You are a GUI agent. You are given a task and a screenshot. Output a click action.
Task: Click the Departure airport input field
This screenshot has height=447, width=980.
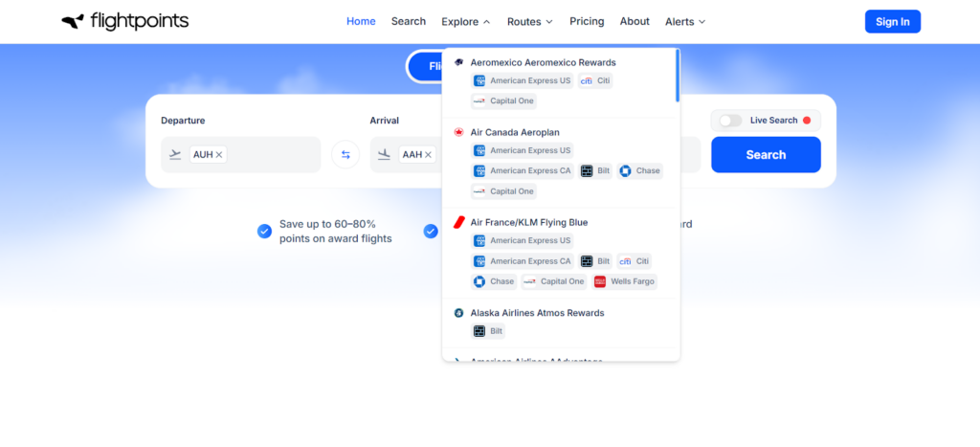pos(240,154)
